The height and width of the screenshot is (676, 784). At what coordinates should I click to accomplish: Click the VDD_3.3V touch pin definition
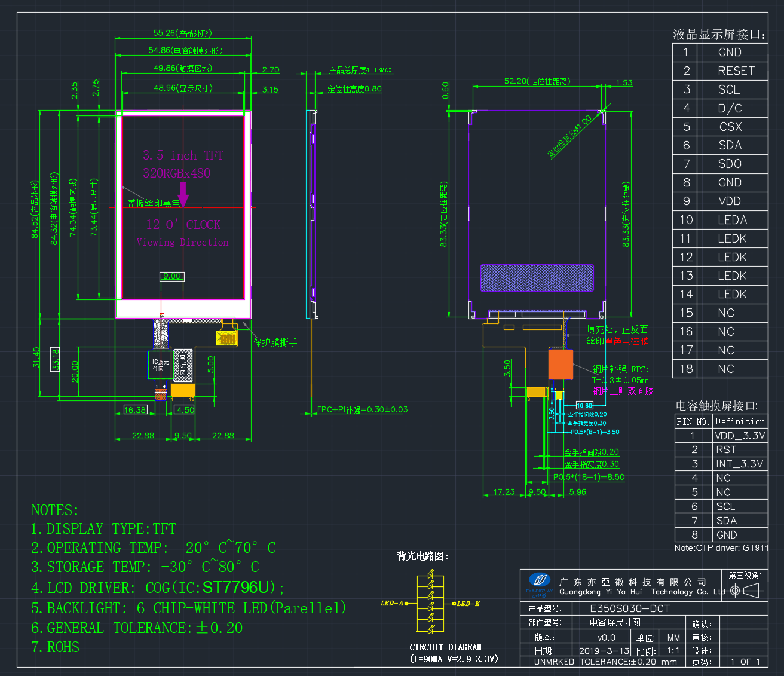740,436
